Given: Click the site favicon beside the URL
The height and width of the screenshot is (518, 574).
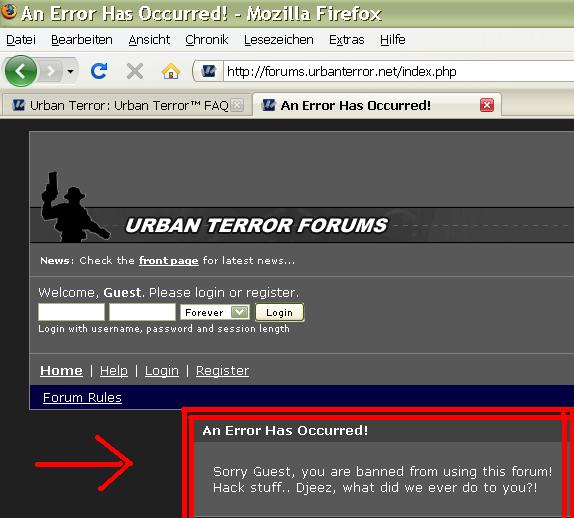Looking at the screenshot, I should tap(209, 71).
